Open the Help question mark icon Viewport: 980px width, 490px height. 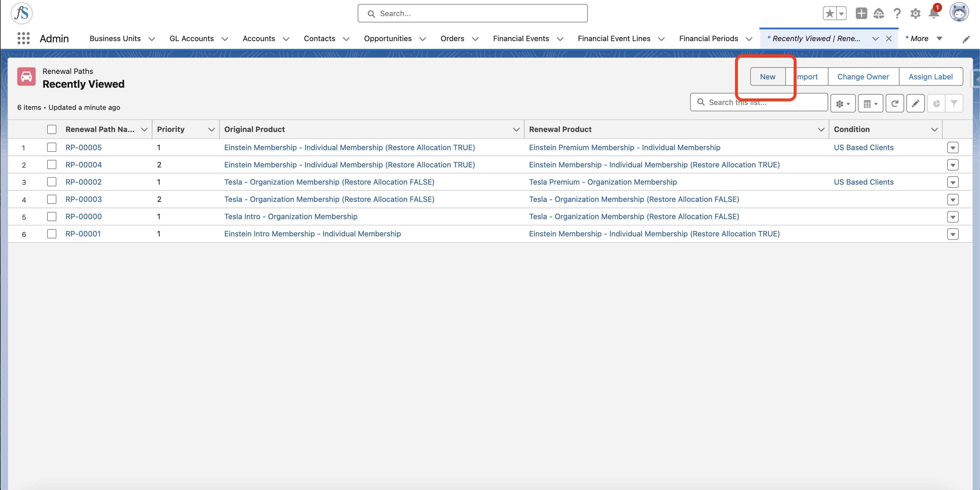pyautogui.click(x=897, y=14)
